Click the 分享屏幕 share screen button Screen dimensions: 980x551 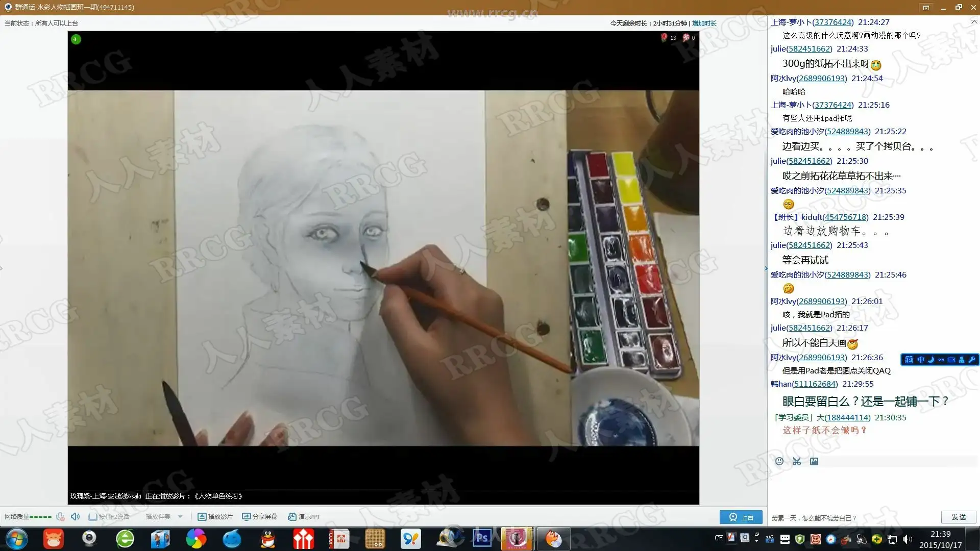259,517
